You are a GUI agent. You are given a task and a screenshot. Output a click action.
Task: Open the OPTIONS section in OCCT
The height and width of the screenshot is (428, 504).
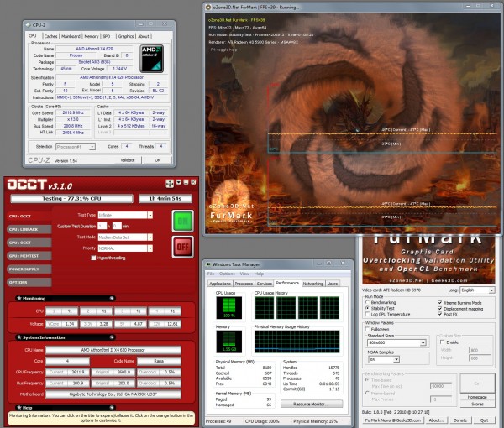29,283
